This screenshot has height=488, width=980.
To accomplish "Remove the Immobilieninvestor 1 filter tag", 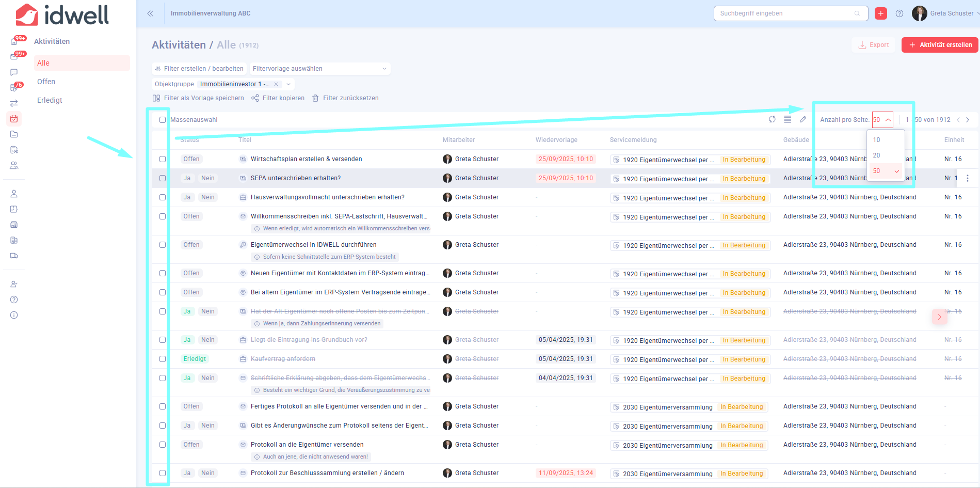I will pos(276,84).
